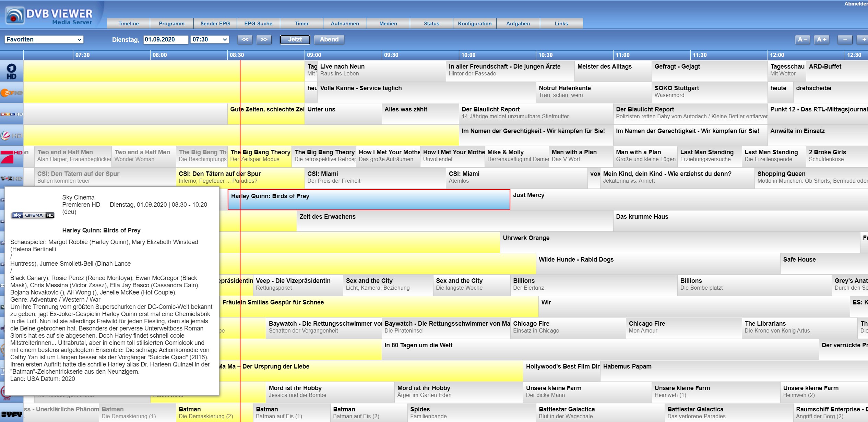Open Habemus Papam movie entry

734,371
